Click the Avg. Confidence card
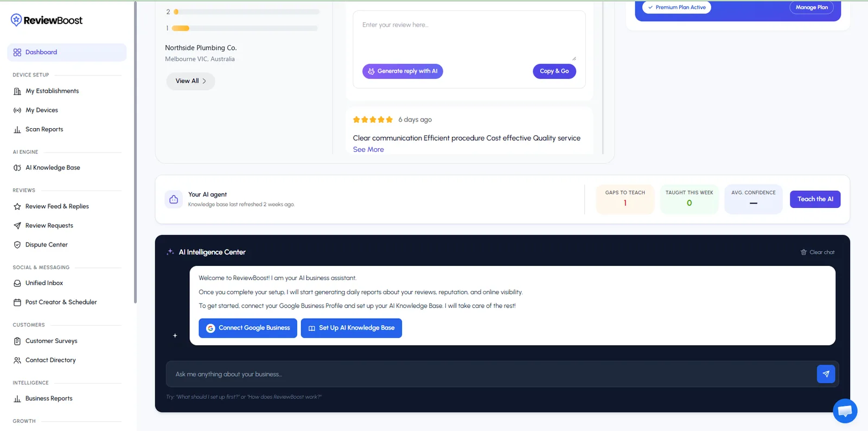The width and height of the screenshot is (868, 431). 754,199
